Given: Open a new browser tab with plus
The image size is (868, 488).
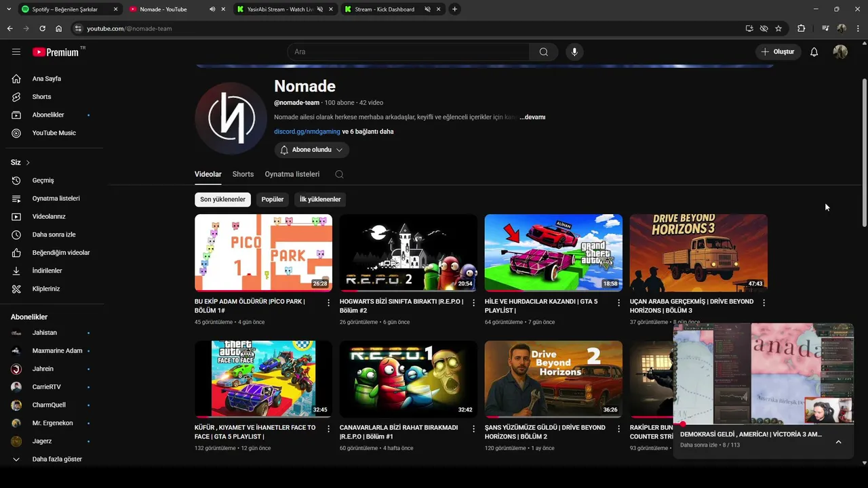Looking at the screenshot, I should (454, 9).
